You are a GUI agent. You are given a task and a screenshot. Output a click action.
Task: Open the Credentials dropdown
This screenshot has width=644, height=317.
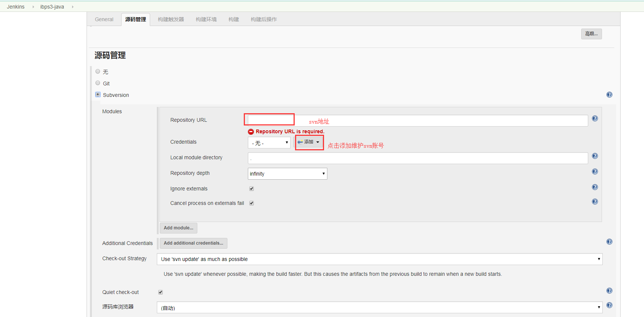[x=269, y=143]
